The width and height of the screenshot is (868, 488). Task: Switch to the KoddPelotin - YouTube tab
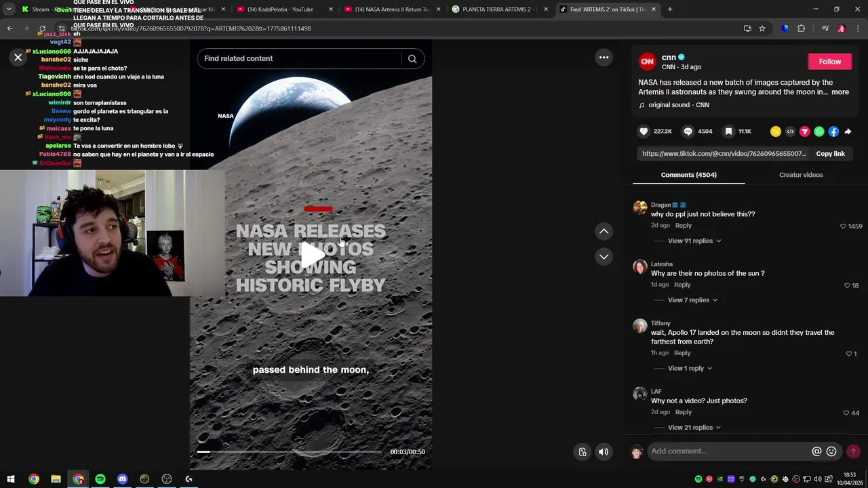pos(283,9)
